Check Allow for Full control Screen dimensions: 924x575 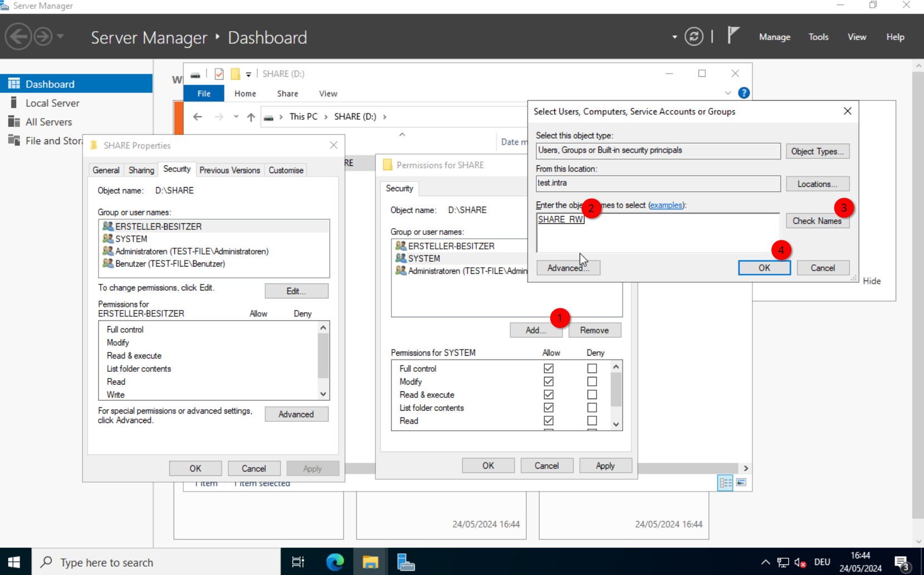[549, 368]
